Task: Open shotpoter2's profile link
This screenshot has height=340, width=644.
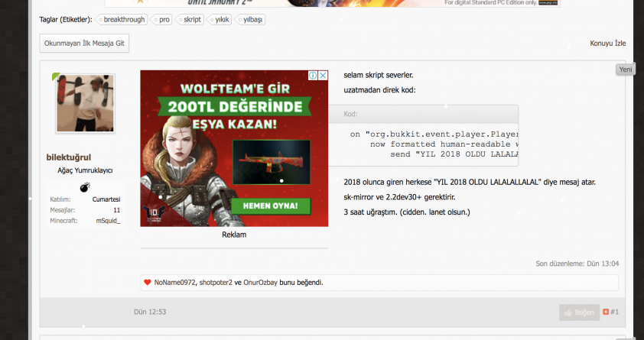Action: tap(216, 283)
